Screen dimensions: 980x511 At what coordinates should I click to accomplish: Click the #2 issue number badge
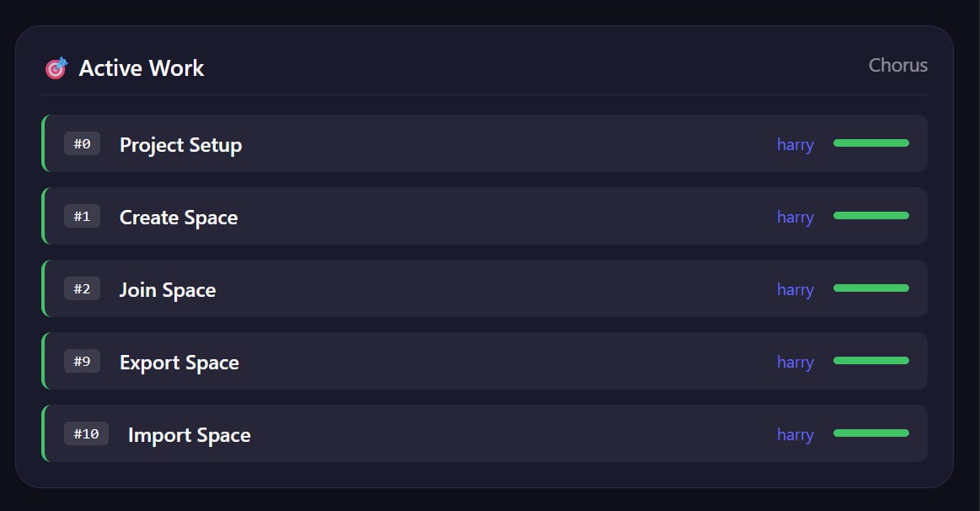point(82,289)
